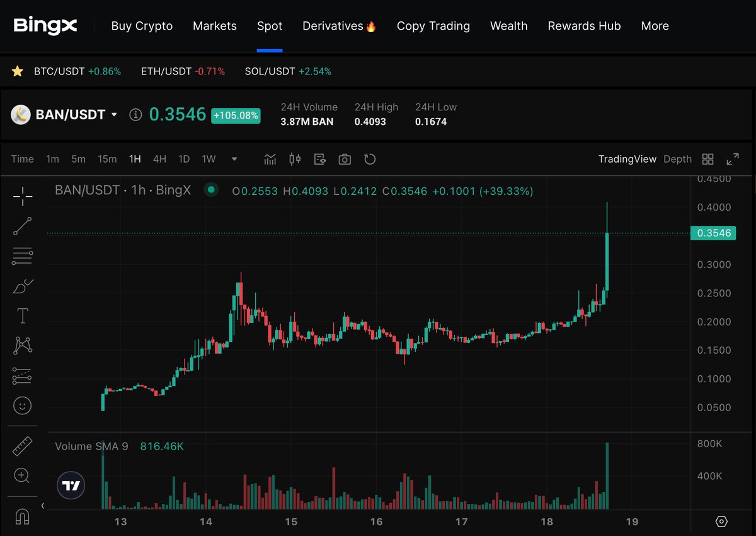The height and width of the screenshot is (536, 756).
Task: Expand the BAN/USDT pair dropdown
Action: 114,115
